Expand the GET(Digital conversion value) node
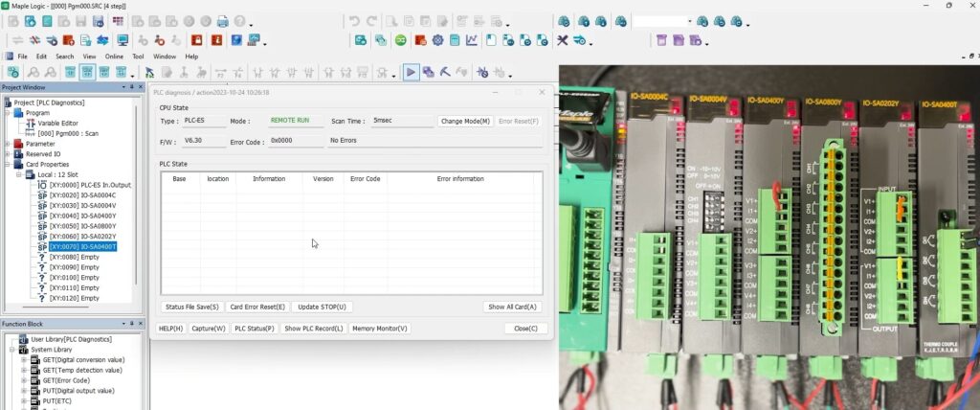The image size is (980, 410). click(24, 360)
